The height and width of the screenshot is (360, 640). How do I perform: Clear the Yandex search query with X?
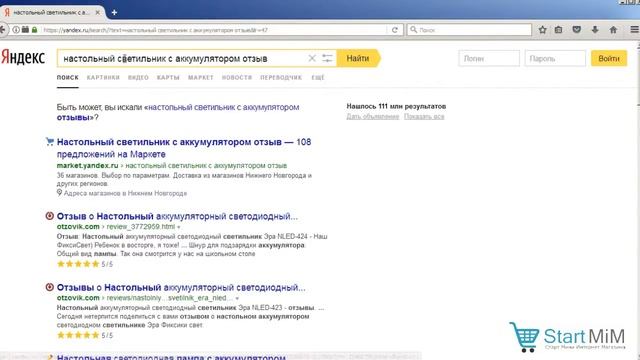point(312,58)
